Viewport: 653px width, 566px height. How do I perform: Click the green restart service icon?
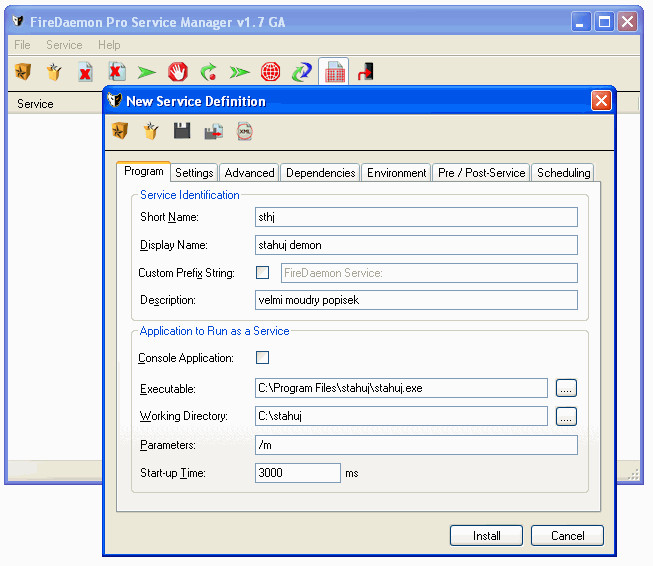pos(209,72)
